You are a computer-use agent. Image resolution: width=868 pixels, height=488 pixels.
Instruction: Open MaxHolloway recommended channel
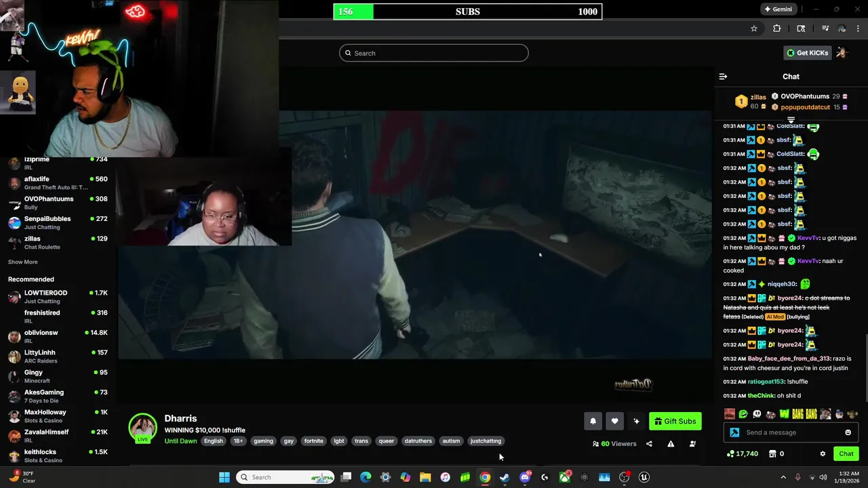coord(58,416)
